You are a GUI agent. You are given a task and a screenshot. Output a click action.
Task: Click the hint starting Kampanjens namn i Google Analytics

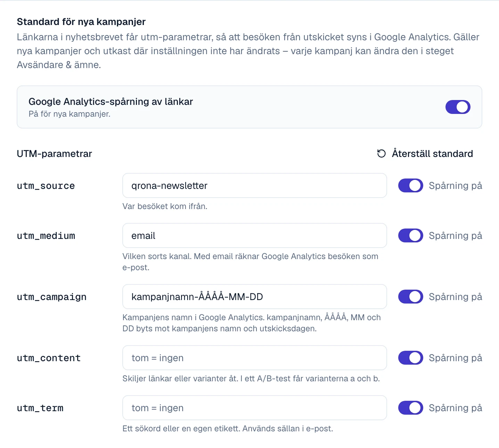pos(252,323)
